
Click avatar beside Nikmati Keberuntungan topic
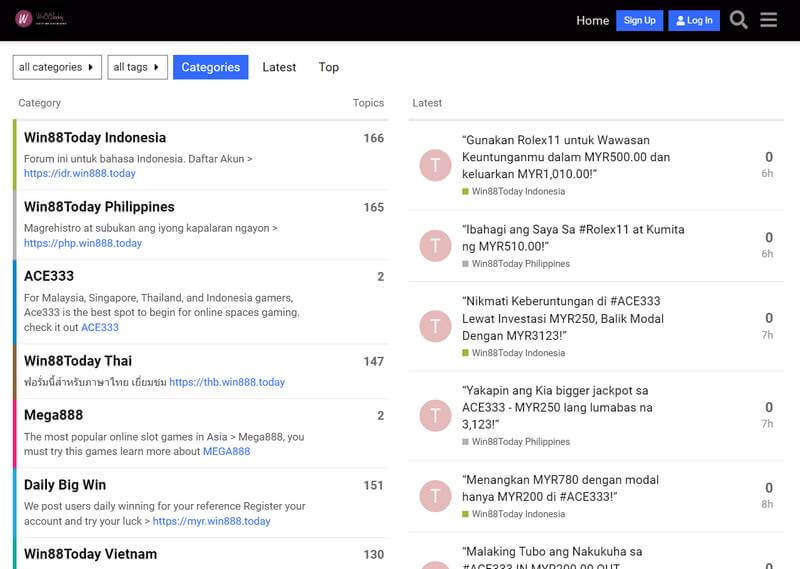435,326
